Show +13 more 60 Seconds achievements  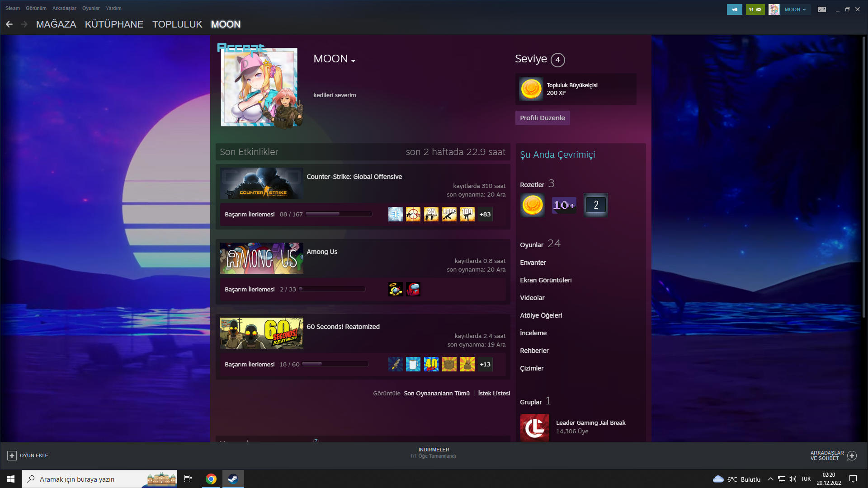(485, 364)
